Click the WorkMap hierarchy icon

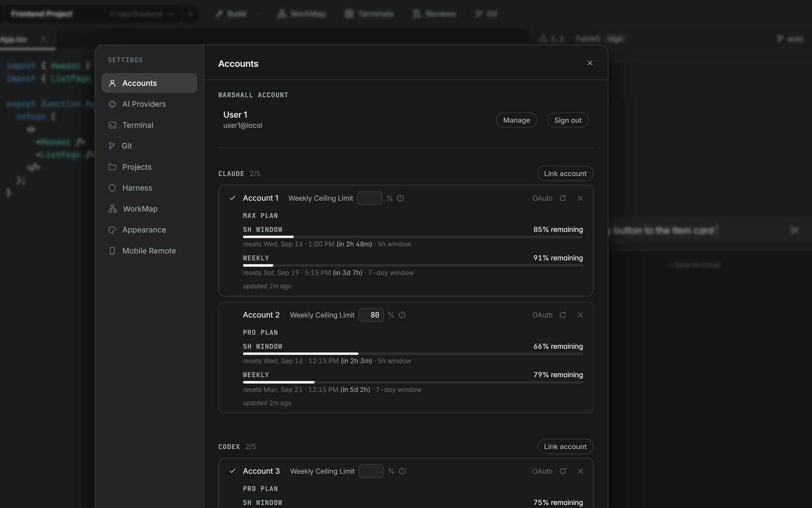pyautogui.click(x=112, y=209)
